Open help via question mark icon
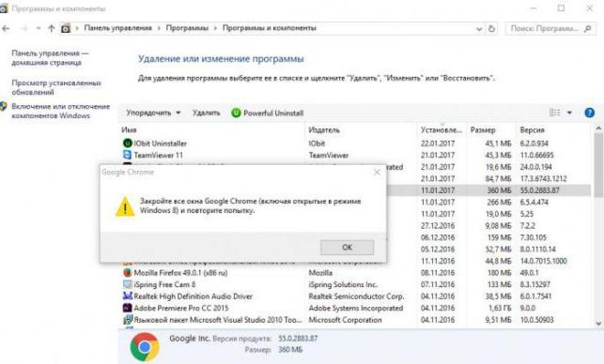604x364 pixels. pos(589,113)
